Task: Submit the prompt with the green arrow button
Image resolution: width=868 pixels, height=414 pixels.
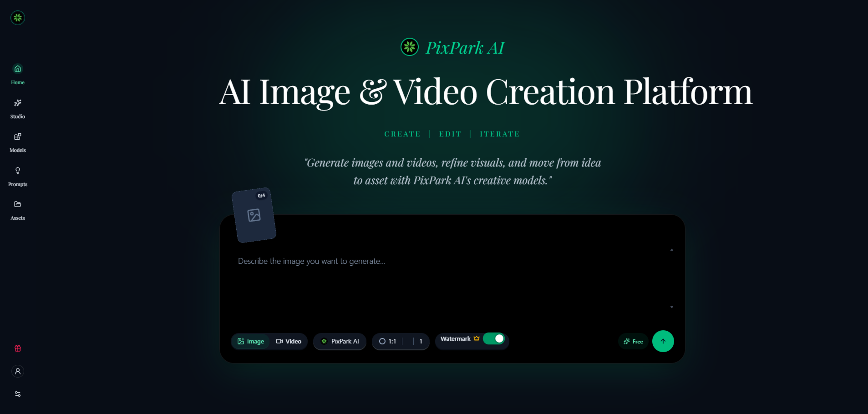Action: click(663, 341)
